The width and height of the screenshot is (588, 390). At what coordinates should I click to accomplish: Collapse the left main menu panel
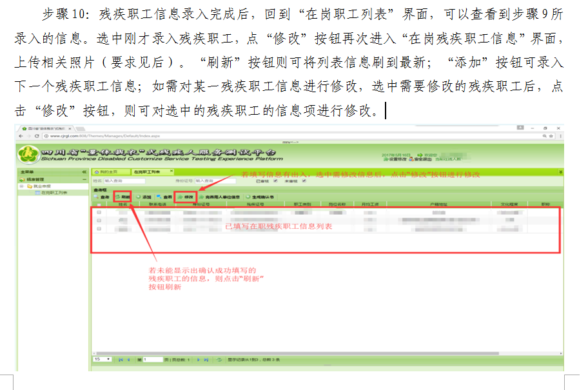(x=84, y=172)
